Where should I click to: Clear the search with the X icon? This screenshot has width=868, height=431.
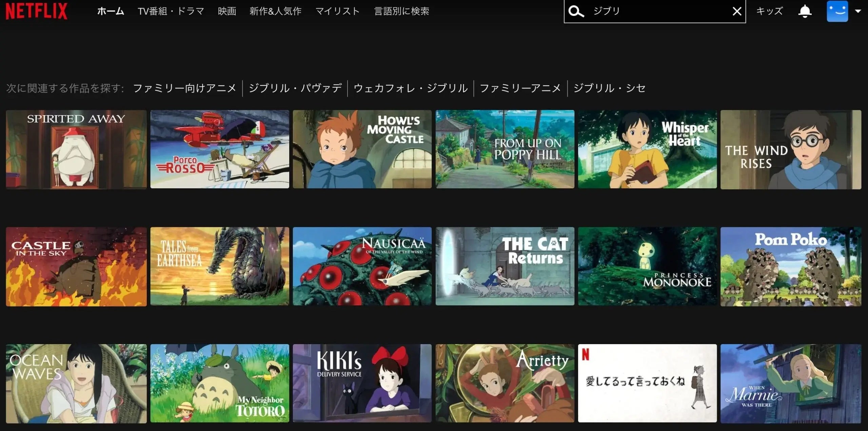coord(737,11)
